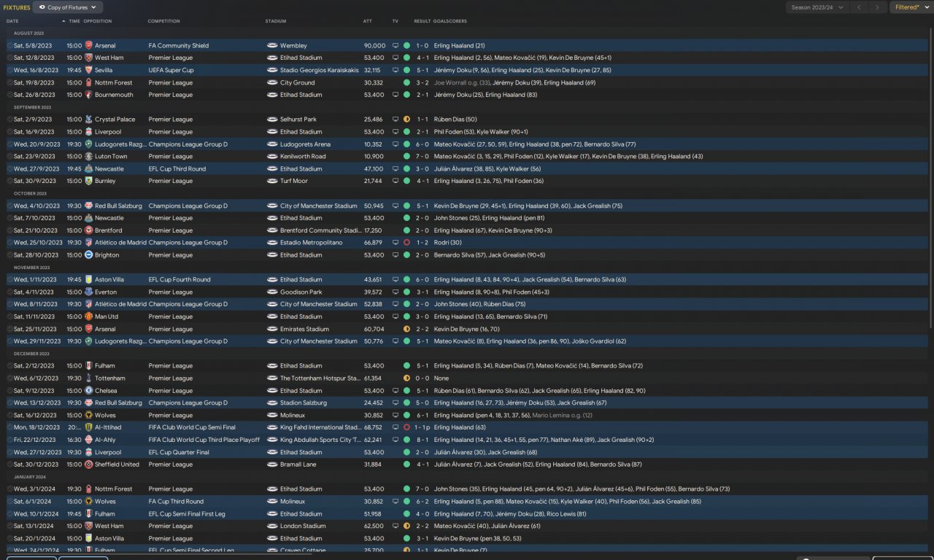Sort by the Att column header

click(x=368, y=21)
